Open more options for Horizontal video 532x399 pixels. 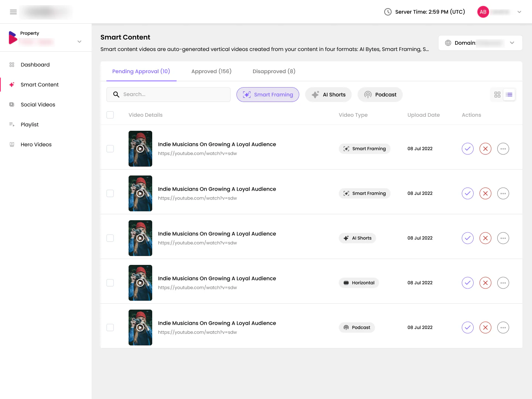click(x=503, y=283)
